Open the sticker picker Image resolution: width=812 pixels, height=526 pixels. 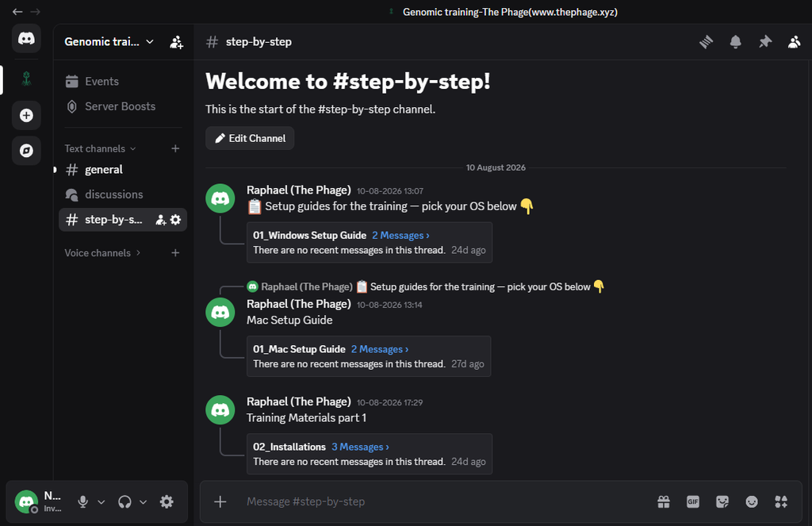[722, 501]
